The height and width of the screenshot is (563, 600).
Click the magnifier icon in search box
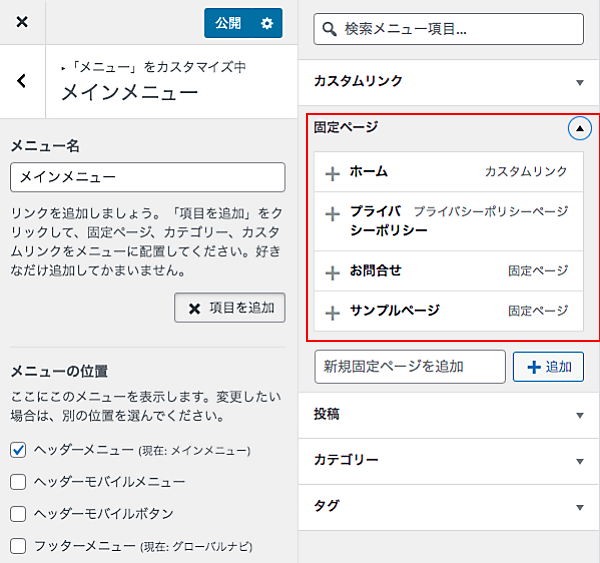coord(329,30)
